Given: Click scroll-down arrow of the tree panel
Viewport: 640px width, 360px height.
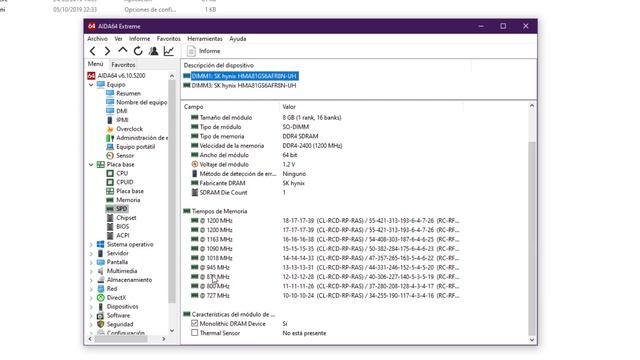Looking at the screenshot, I should click(172, 330).
